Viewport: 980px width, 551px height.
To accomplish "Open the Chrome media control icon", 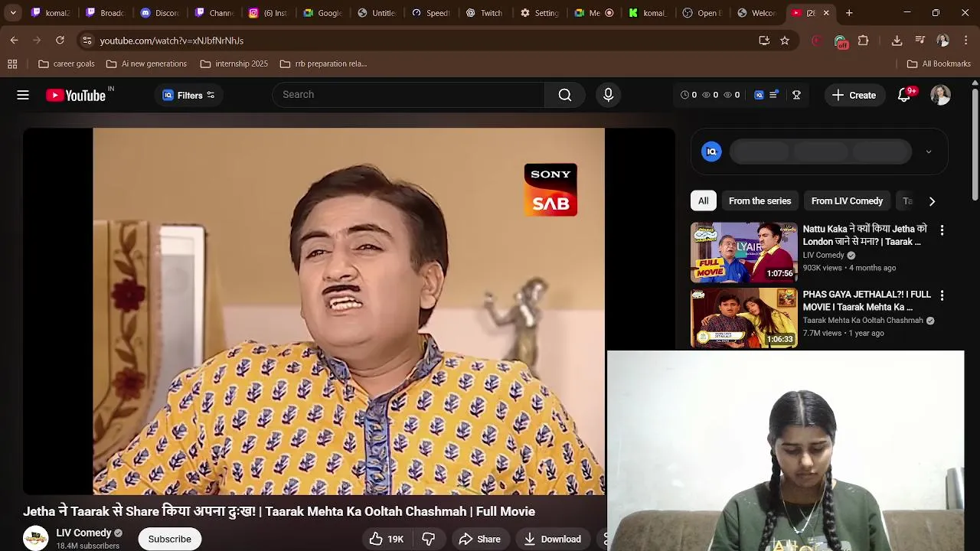I will point(920,41).
